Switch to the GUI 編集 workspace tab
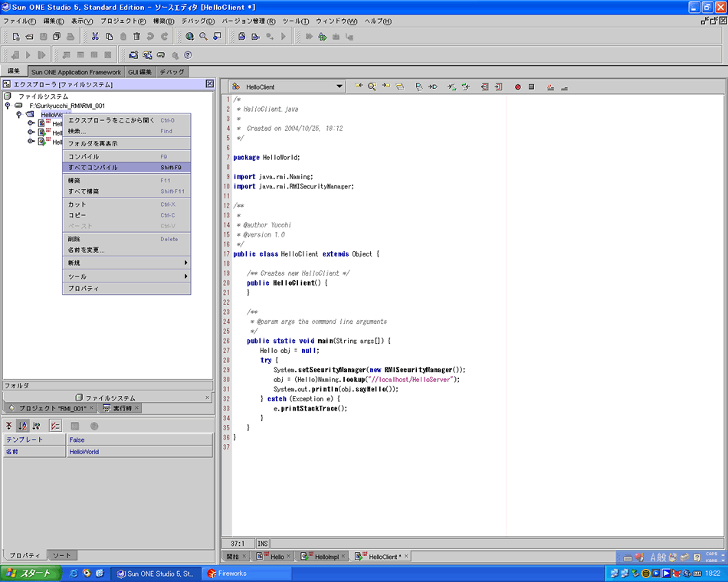The height and width of the screenshot is (582, 728). coord(139,72)
